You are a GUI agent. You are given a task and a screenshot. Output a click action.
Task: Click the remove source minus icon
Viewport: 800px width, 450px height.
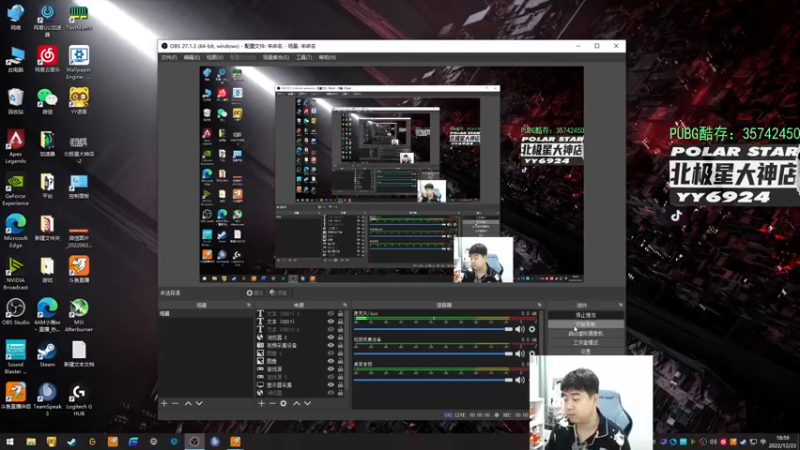[272, 404]
